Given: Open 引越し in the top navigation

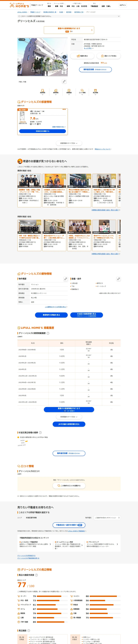Looking at the screenshot, I should (108, 6).
